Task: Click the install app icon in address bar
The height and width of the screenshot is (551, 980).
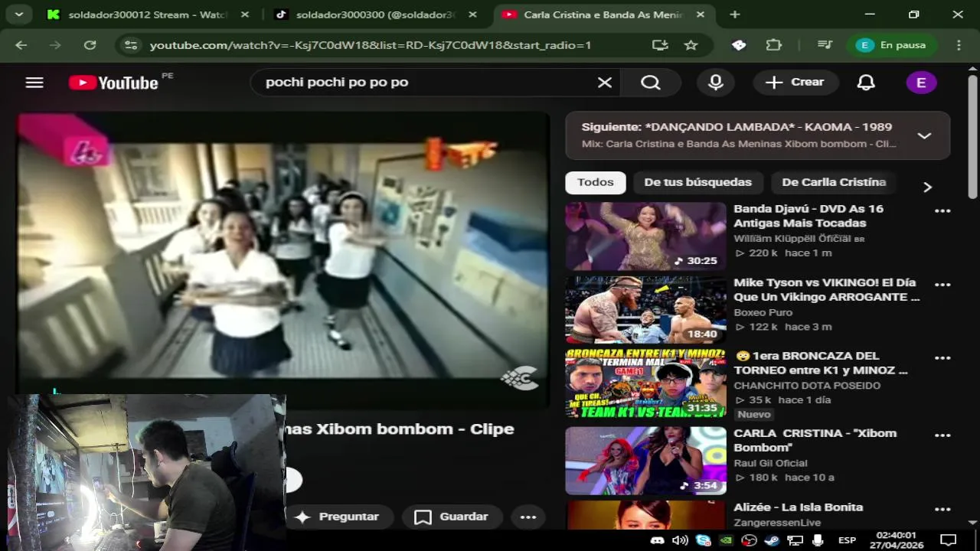Action: coord(660,45)
